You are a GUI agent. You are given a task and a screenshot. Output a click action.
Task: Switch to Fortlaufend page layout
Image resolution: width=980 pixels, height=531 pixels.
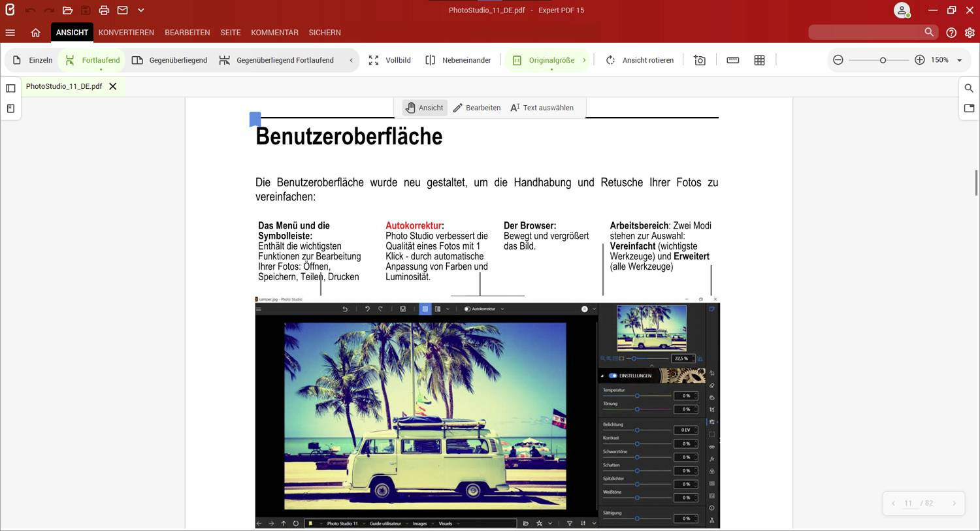[x=91, y=59]
